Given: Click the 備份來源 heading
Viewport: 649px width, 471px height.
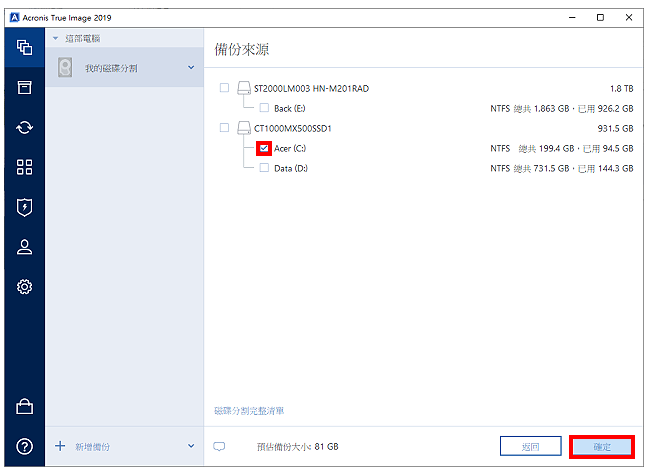Looking at the screenshot, I should [242, 49].
